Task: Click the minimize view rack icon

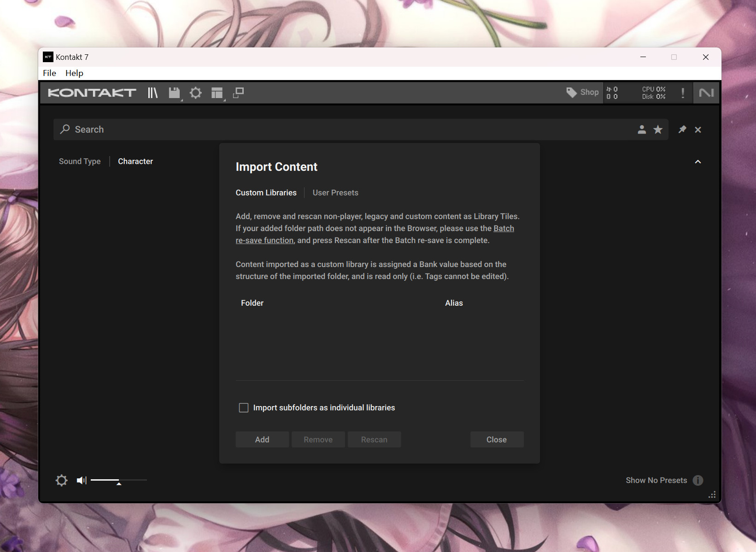Action: pos(238,93)
